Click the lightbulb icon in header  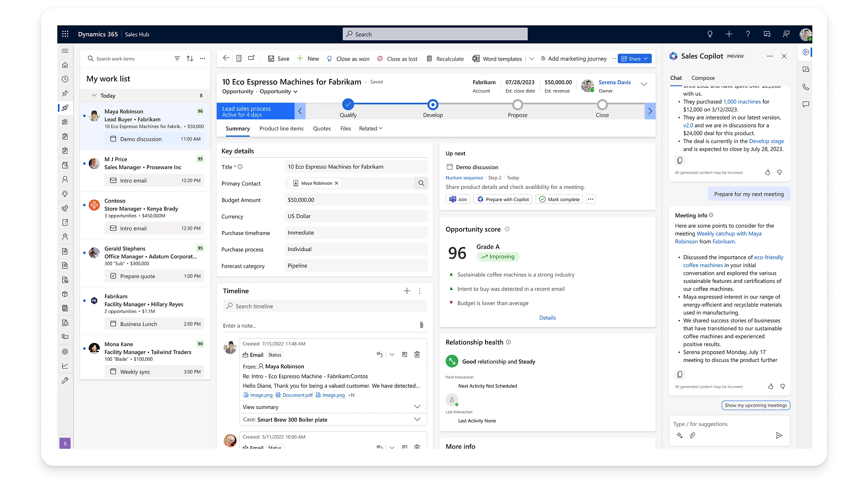[x=710, y=34]
